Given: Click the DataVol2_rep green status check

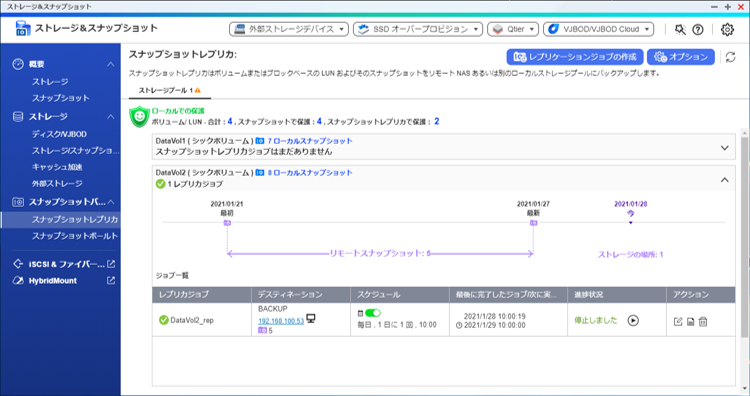Looking at the screenshot, I should pyautogui.click(x=164, y=320).
